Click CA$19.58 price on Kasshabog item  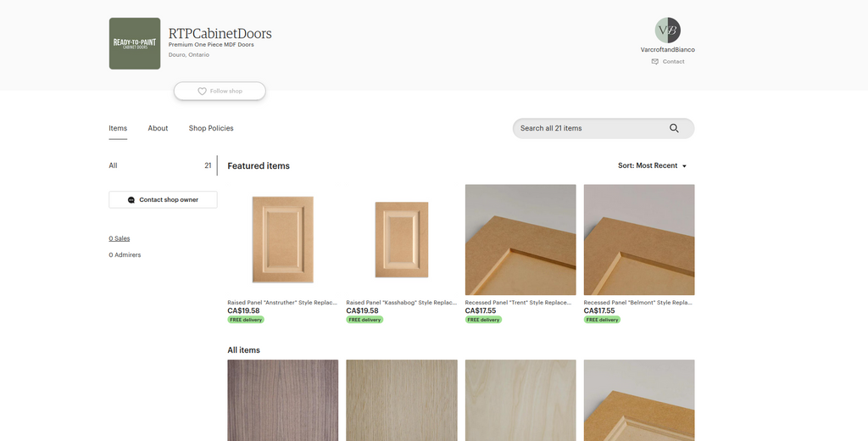[362, 310]
